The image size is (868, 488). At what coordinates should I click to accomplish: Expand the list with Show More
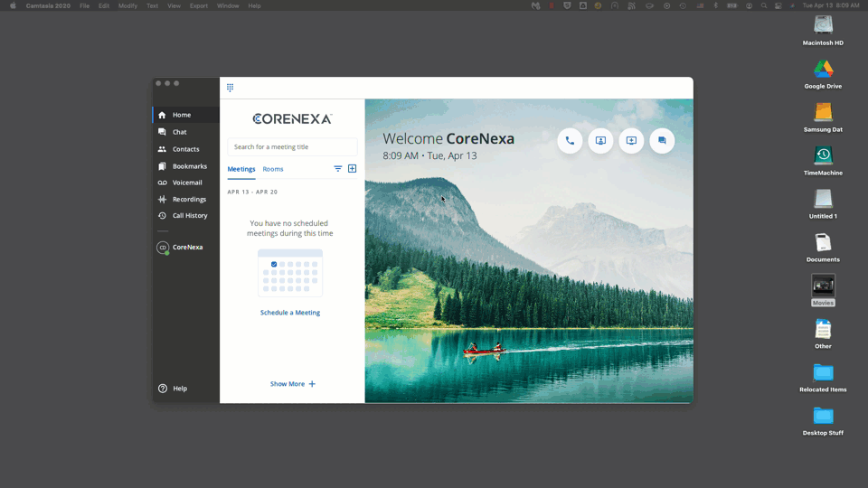click(292, 384)
